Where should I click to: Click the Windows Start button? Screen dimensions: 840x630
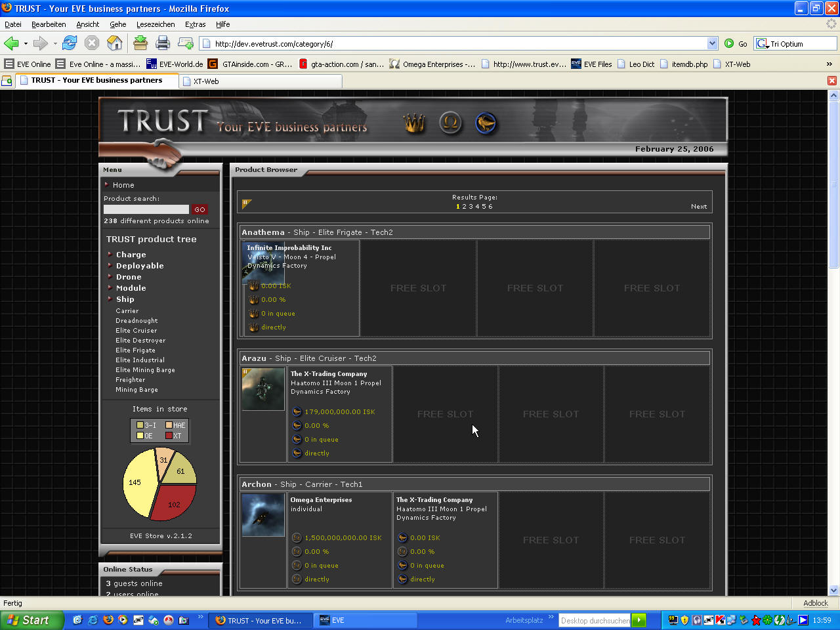point(31,620)
